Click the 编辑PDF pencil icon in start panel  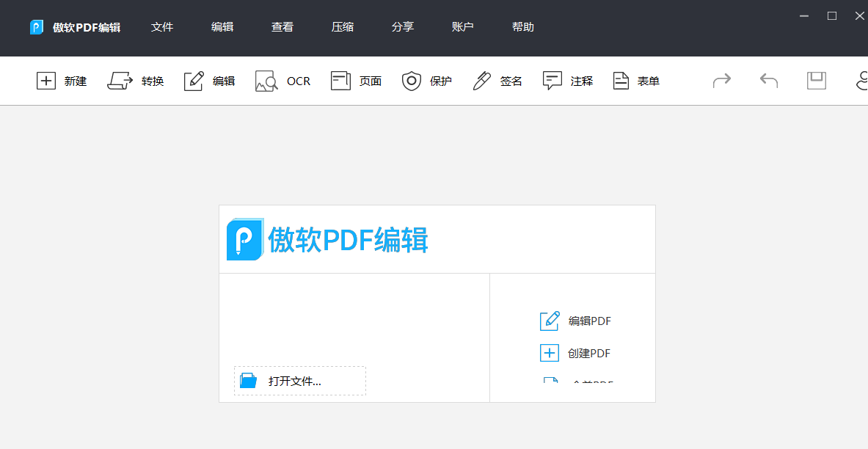coord(550,321)
